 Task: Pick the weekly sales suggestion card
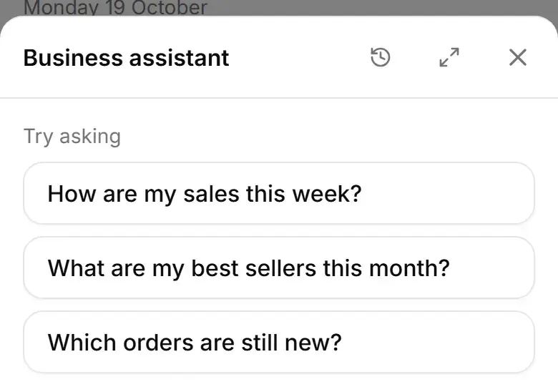tap(279, 194)
